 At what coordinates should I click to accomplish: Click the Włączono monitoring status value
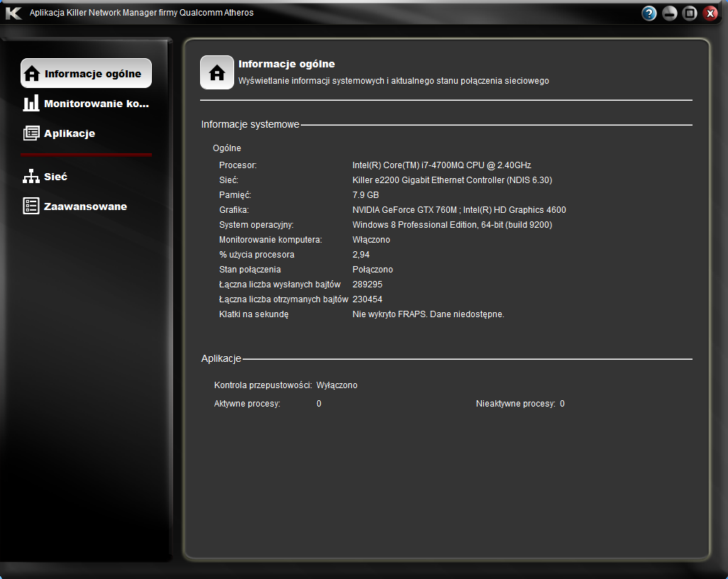pos(371,240)
